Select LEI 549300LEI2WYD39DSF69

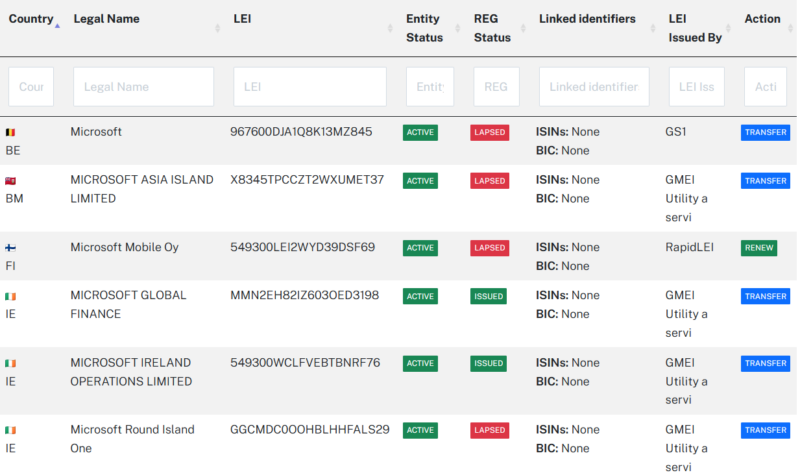click(x=303, y=247)
